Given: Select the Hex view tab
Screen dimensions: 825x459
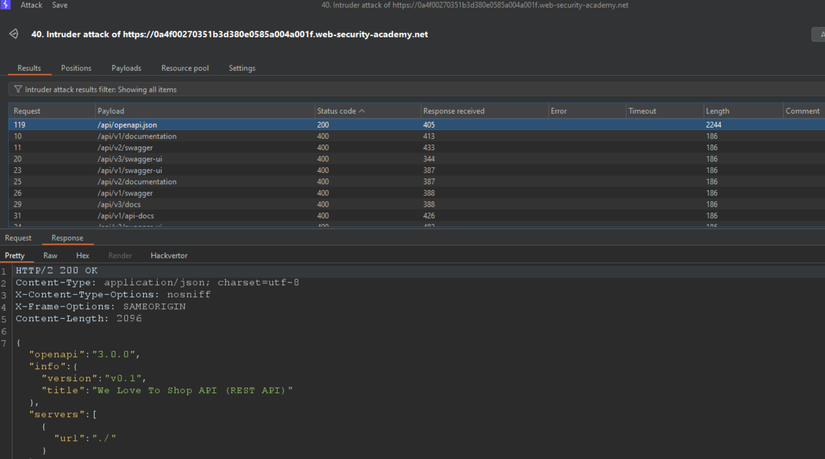Looking at the screenshot, I should click(x=83, y=256).
